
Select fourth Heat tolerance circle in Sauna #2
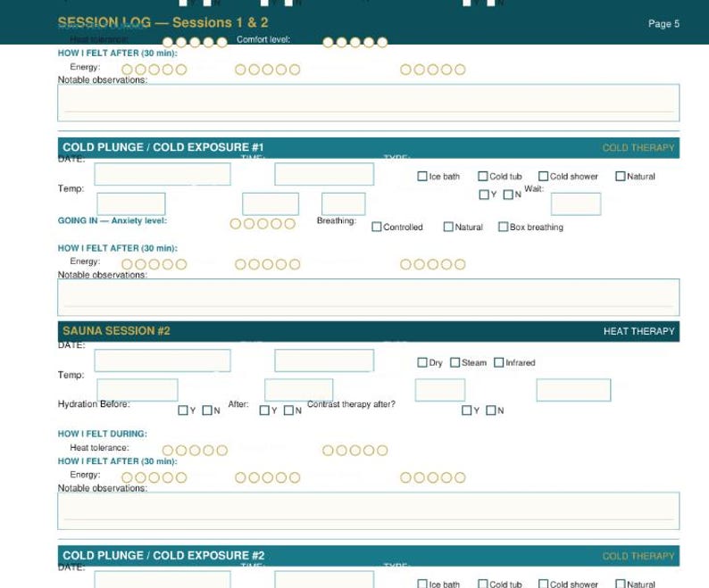coord(208,451)
